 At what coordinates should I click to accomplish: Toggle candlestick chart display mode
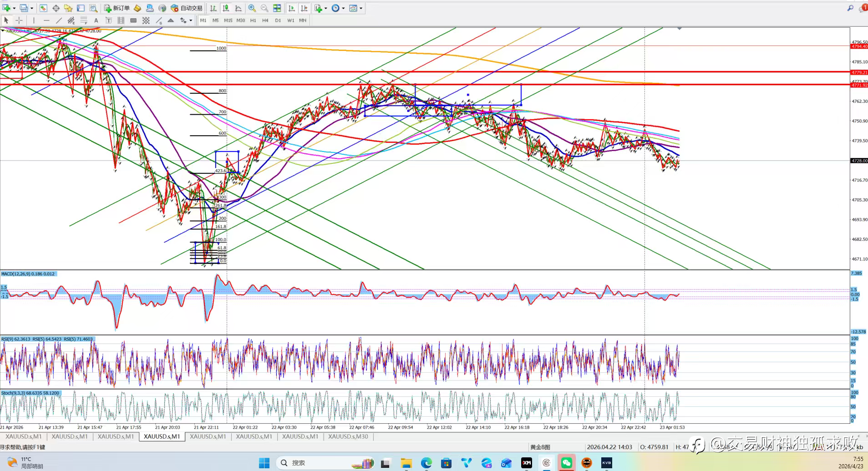tap(226, 8)
